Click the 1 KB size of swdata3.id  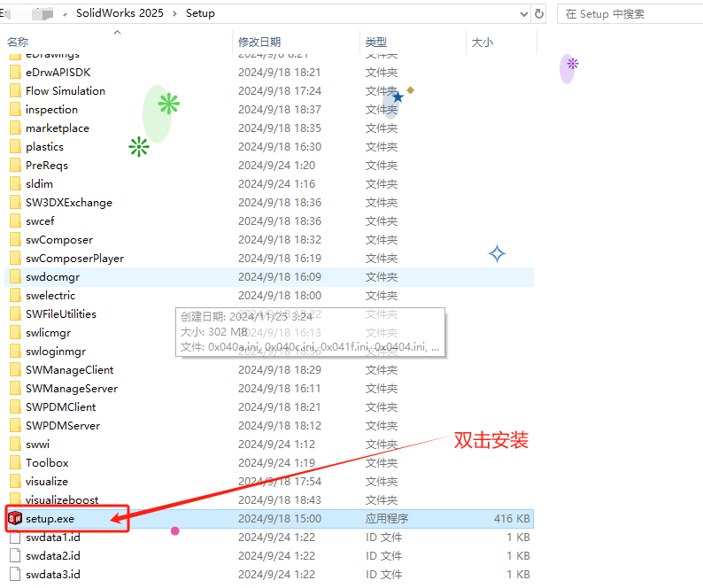pyautogui.click(x=518, y=575)
